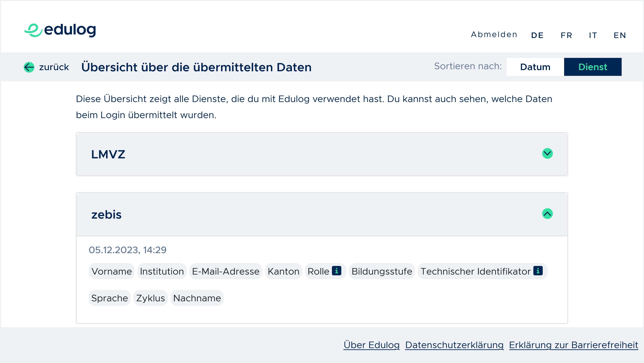Click the Rolle tag label
This screenshot has width=644, height=363.
coord(318,271)
